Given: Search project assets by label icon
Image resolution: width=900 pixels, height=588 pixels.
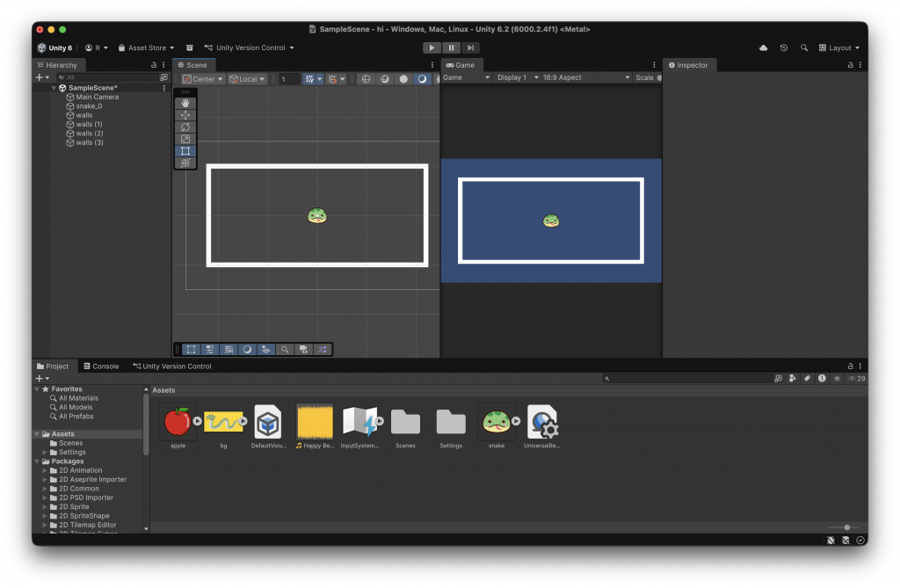Looking at the screenshot, I should point(807,379).
